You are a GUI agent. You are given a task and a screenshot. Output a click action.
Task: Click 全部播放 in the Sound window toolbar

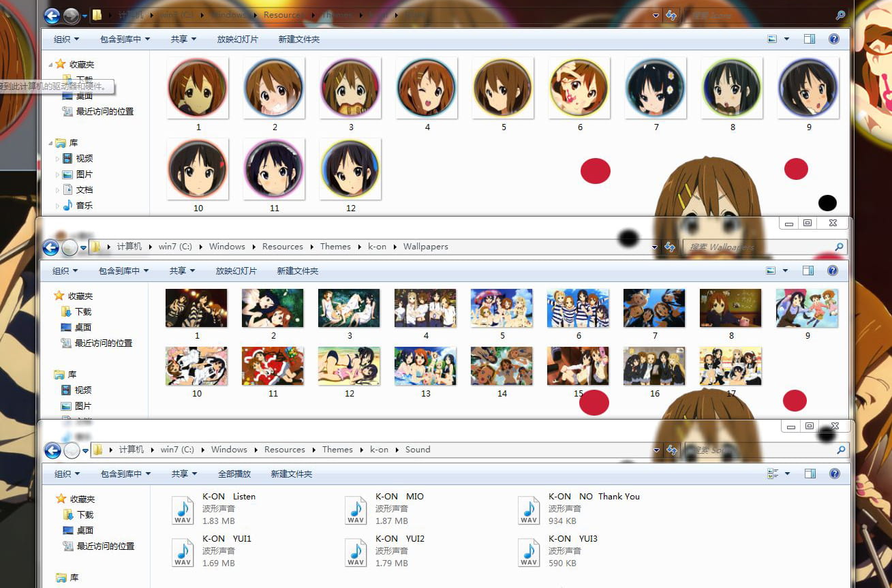coord(234,473)
